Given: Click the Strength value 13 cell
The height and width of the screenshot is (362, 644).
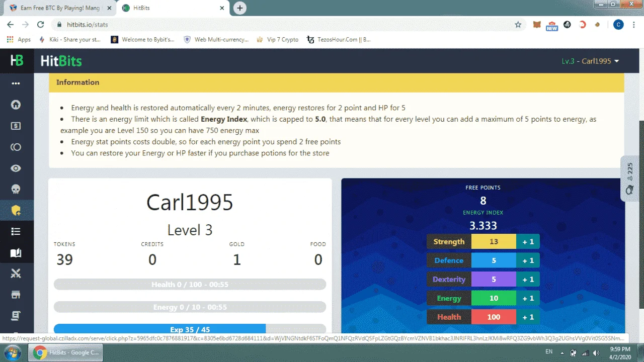Looking at the screenshot, I should pyautogui.click(x=494, y=241).
